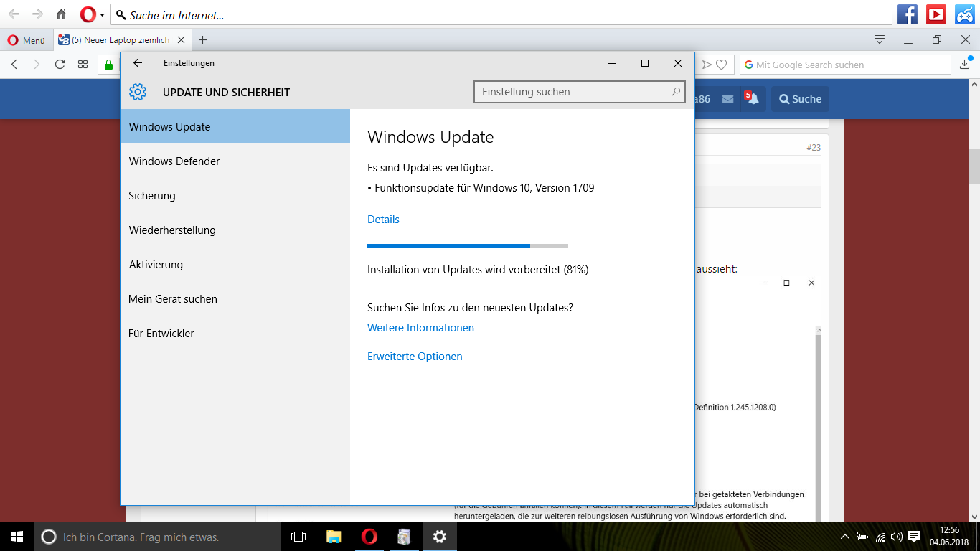Open post number #23 link
980x551 pixels.
[x=814, y=148]
